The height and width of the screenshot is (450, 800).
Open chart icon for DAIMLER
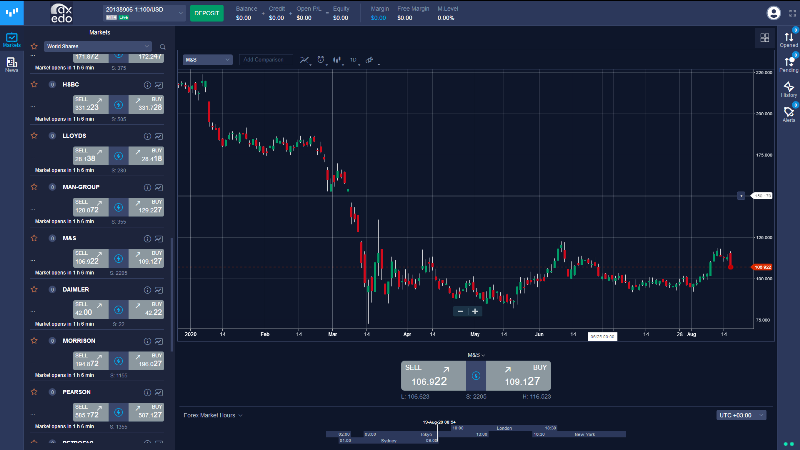[x=159, y=290]
